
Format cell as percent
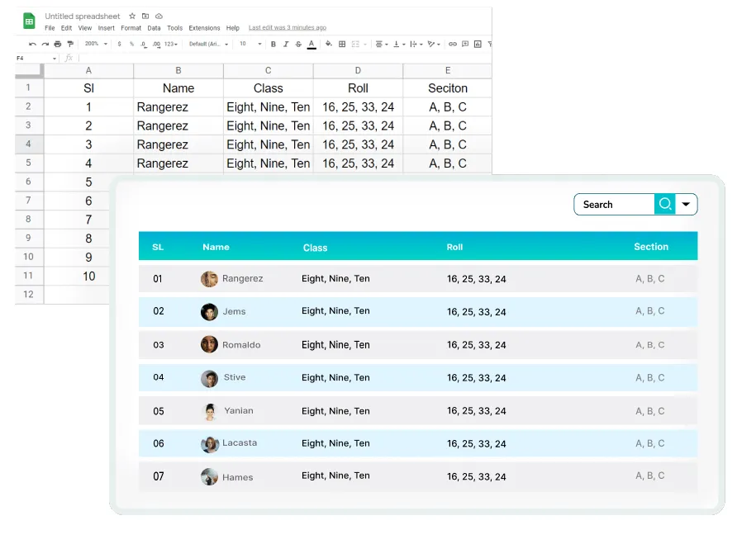click(131, 44)
